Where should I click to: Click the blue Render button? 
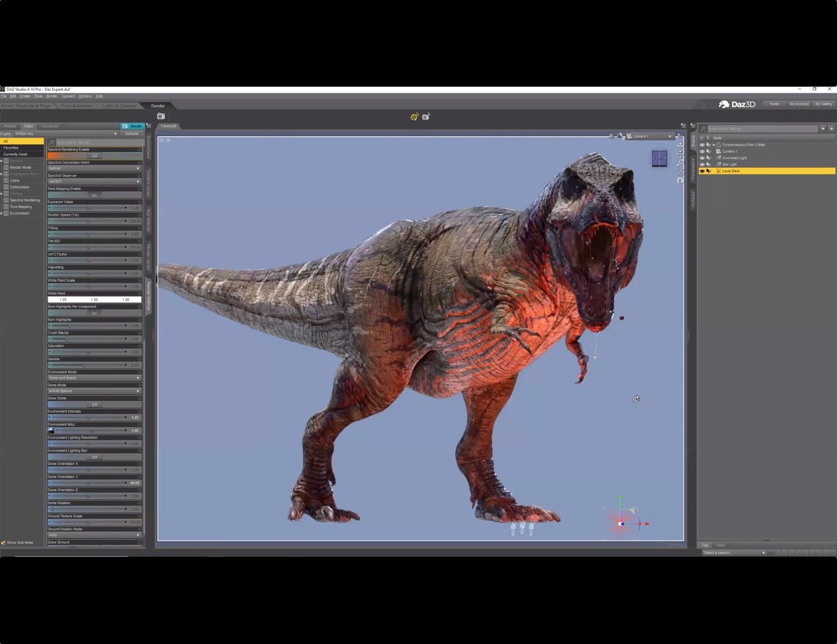(x=133, y=126)
